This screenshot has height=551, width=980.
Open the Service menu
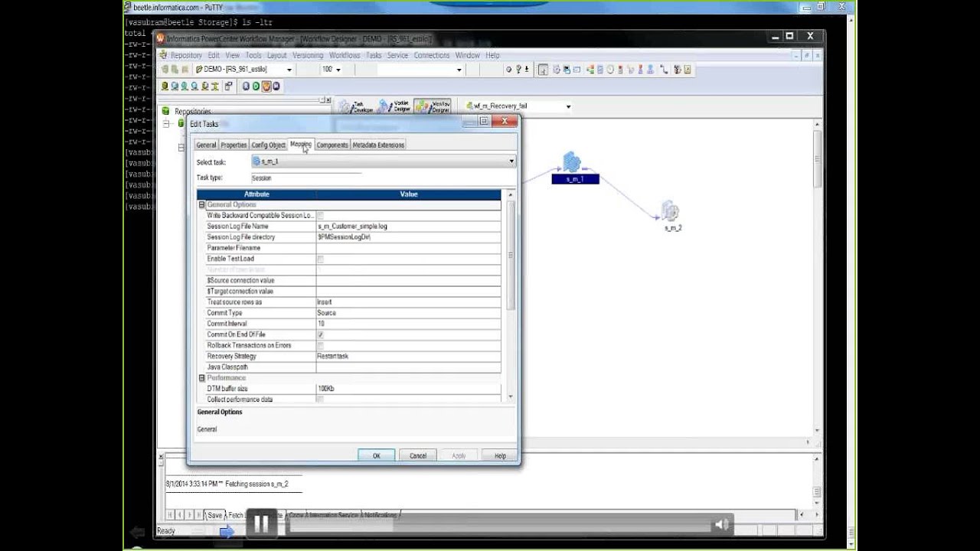397,55
